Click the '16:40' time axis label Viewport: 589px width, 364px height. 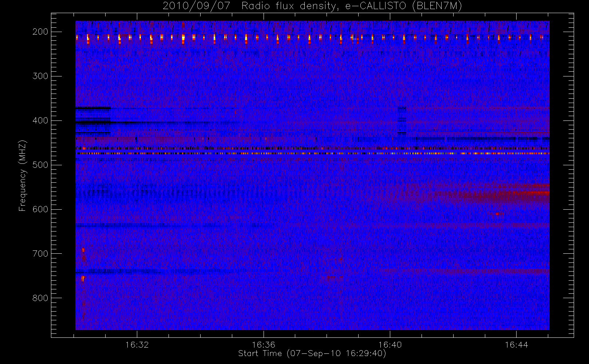pyautogui.click(x=390, y=345)
